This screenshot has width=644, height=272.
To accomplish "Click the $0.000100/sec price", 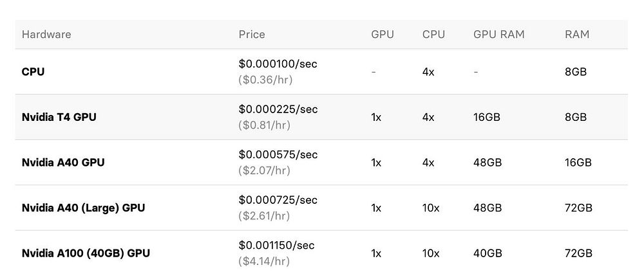I will pyautogui.click(x=278, y=64).
